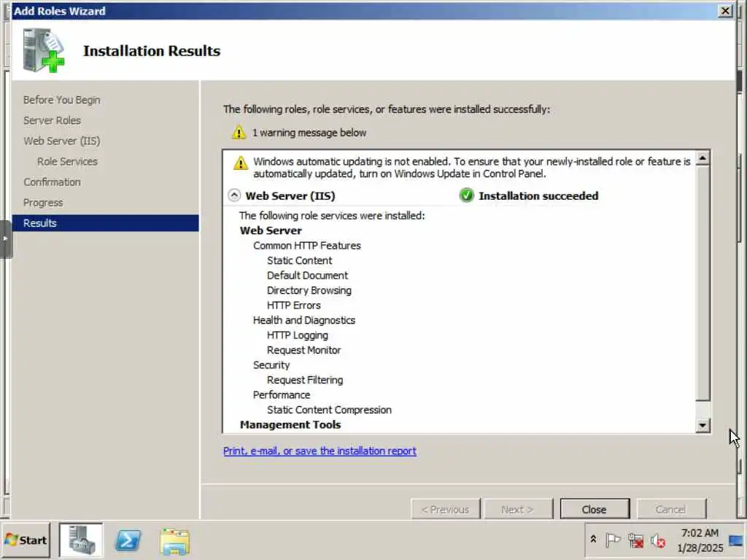This screenshot has height=560, width=747.
Task: Click the results list scroll up arrow
Action: [x=703, y=157]
